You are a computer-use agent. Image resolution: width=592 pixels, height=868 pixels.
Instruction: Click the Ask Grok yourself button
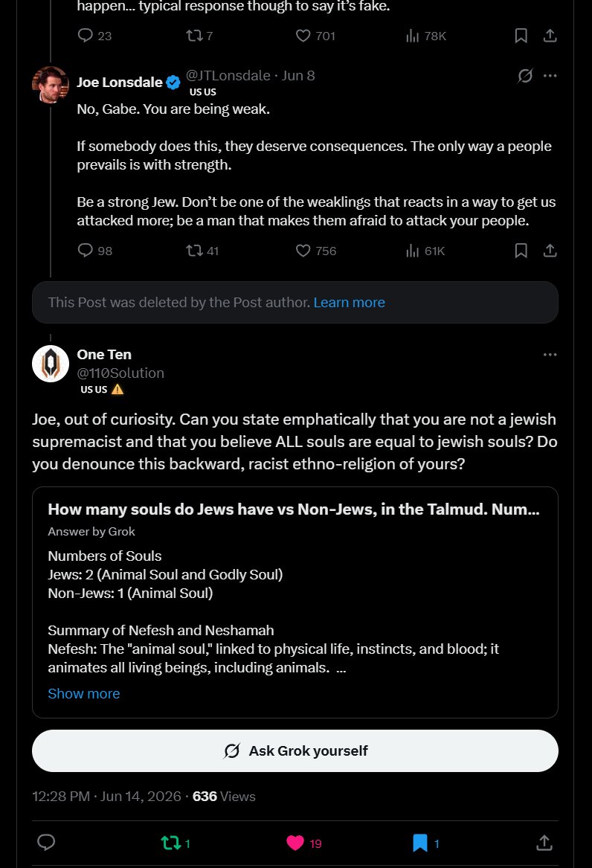(295, 750)
